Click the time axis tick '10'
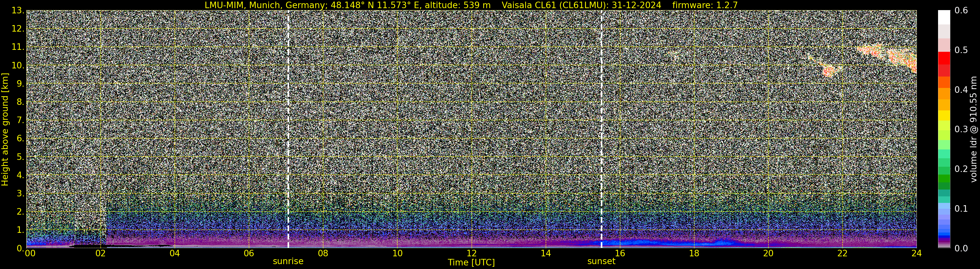980x269 pixels. click(397, 253)
